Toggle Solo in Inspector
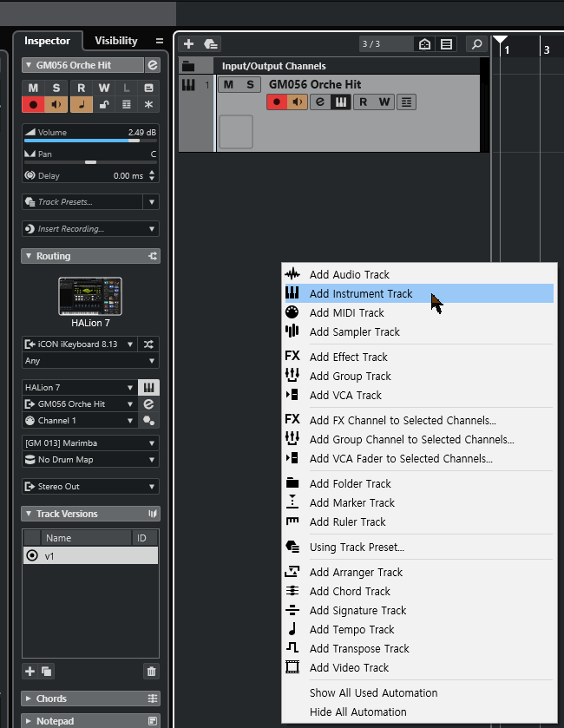Viewport: 564px width, 728px height. click(x=56, y=88)
